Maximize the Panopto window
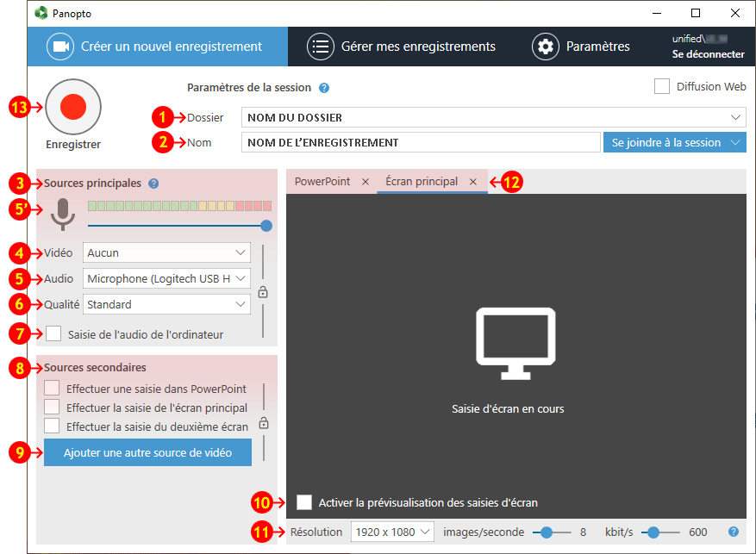 [696, 13]
